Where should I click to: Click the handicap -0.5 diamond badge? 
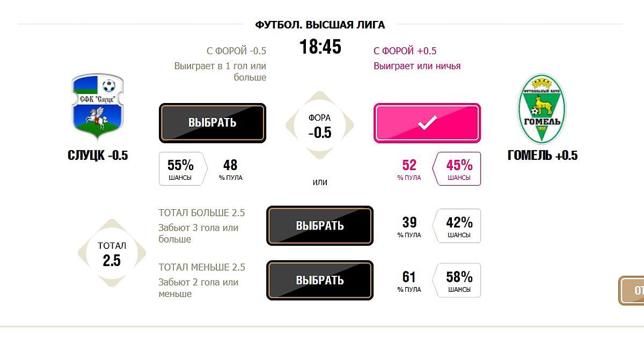(x=320, y=126)
